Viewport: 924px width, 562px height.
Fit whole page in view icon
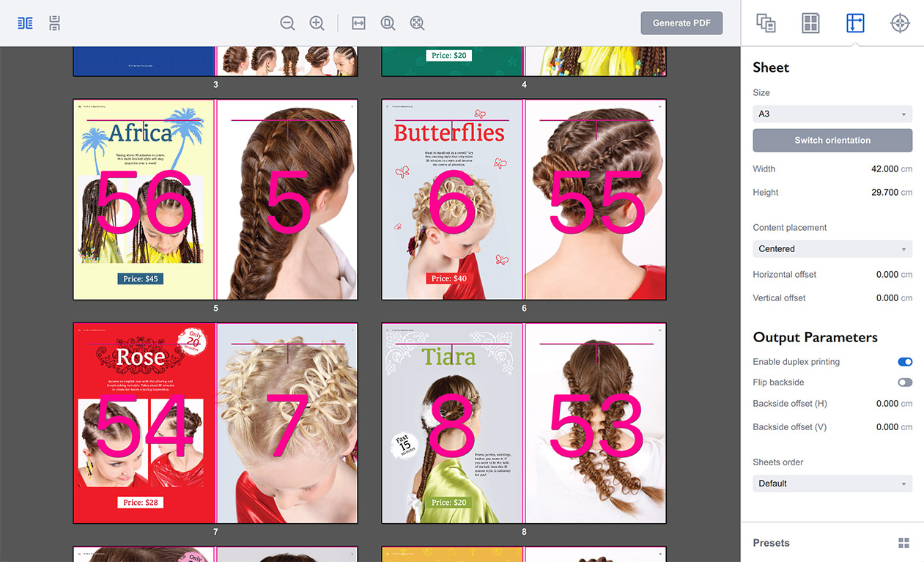(x=388, y=23)
